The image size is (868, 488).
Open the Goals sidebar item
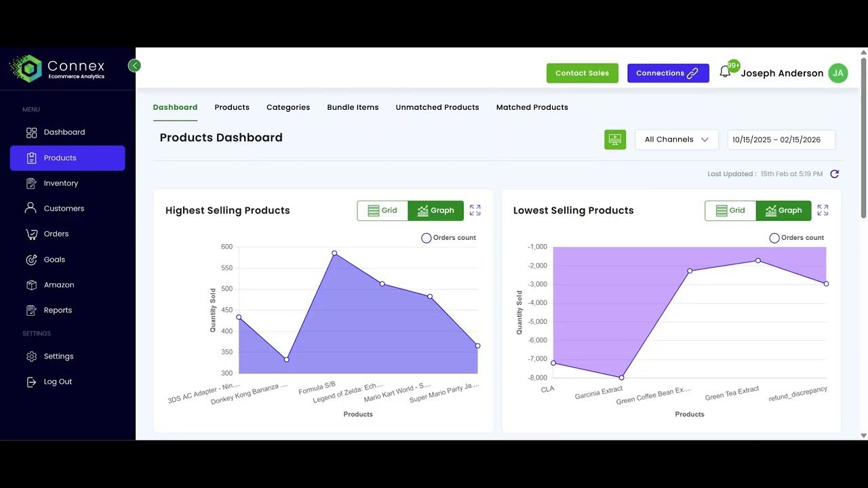(x=67, y=260)
